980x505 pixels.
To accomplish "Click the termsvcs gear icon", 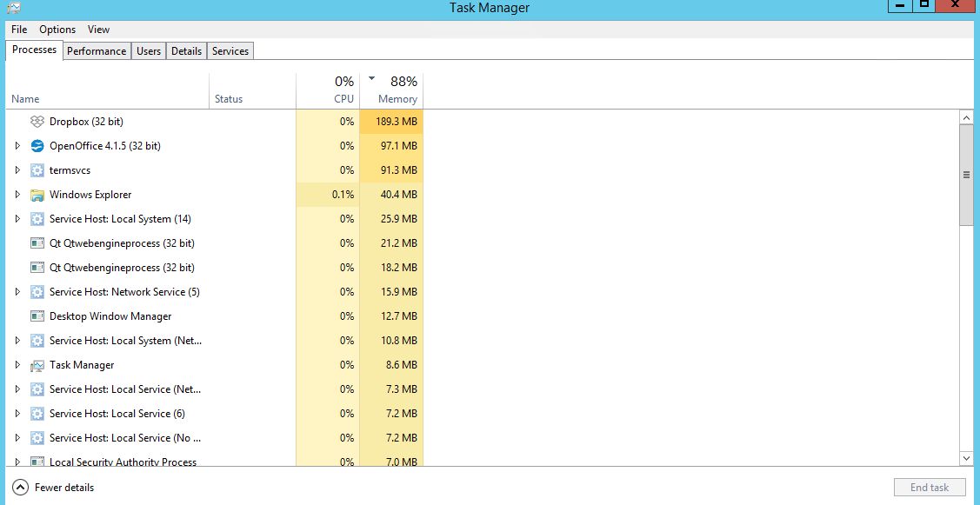I will click(x=37, y=170).
